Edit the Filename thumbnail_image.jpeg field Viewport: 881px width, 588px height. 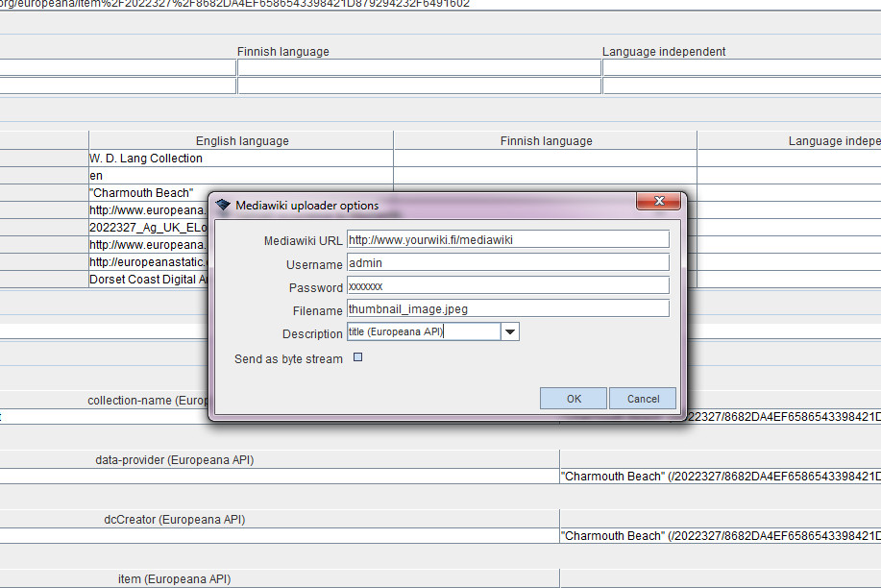pyautogui.click(x=507, y=307)
